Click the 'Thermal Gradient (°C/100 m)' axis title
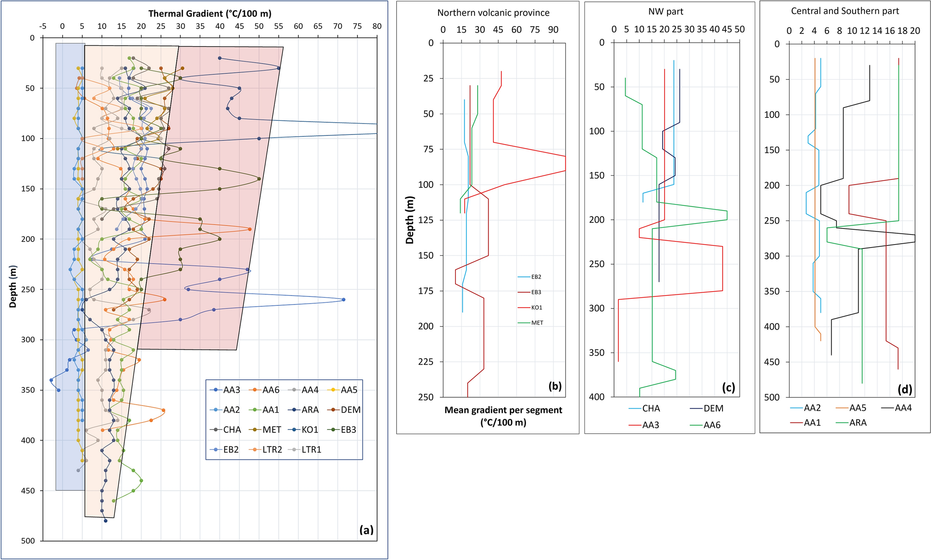 tap(210, 13)
